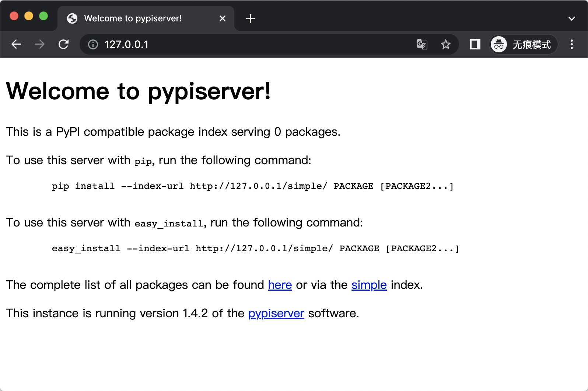Open the Google Translate page icon
Screen dimensions: 588x391
[422, 45]
